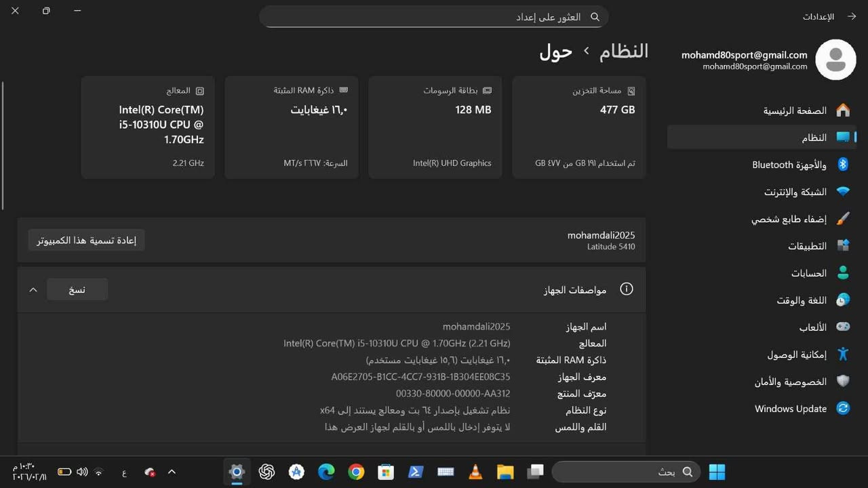Click the processor icon on the المعالج card

pos(200,90)
